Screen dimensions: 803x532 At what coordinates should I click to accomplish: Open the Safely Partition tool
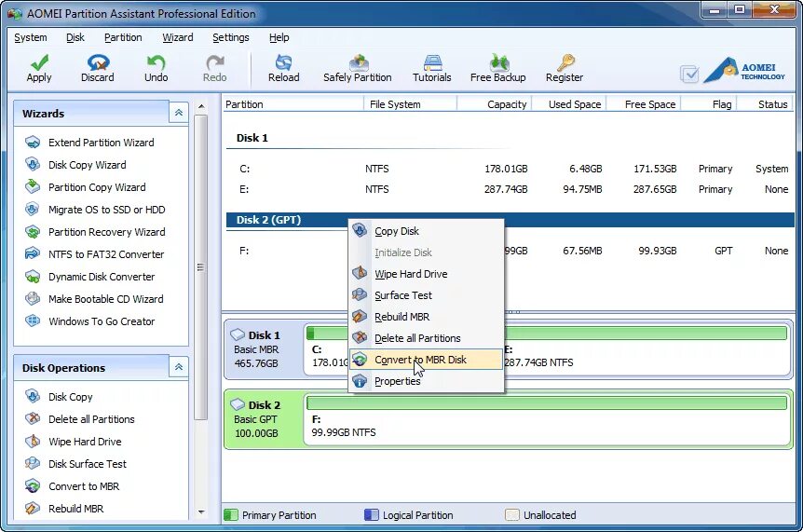tap(357, 63)
